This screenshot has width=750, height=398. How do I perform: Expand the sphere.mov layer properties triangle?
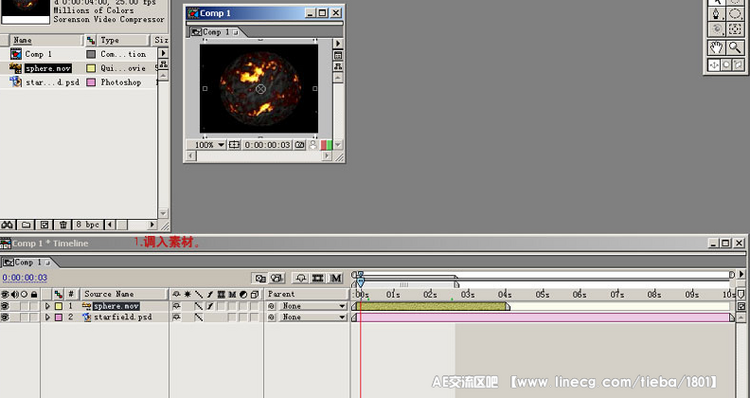click(47, 306)
